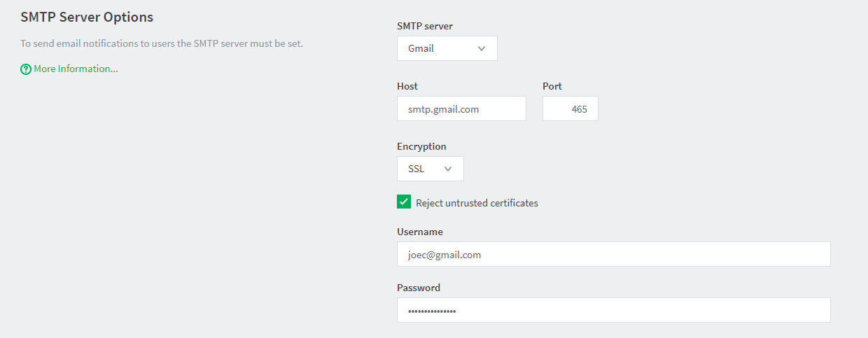Click the Username field label

420,232
